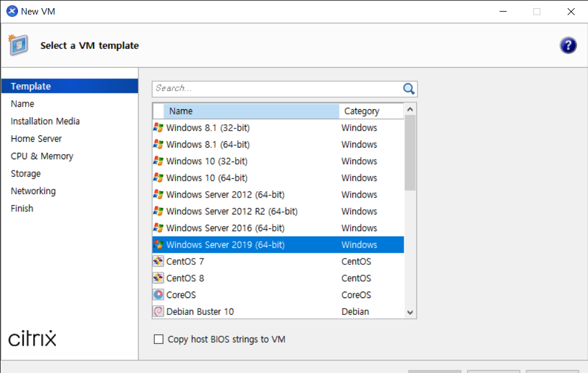The height and width of the screenshot is (373, 588).
Task: Open the Template wizard step
Action: pos(70,86)
